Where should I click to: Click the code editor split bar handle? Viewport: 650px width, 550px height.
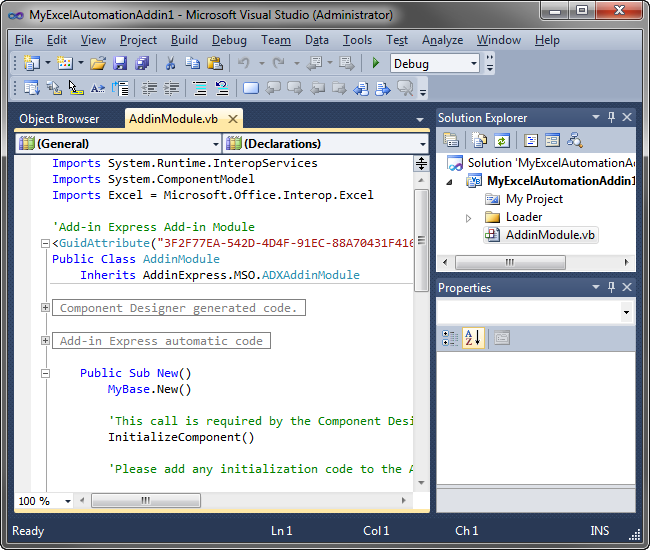pyautogui.click(x=422, y=163)
